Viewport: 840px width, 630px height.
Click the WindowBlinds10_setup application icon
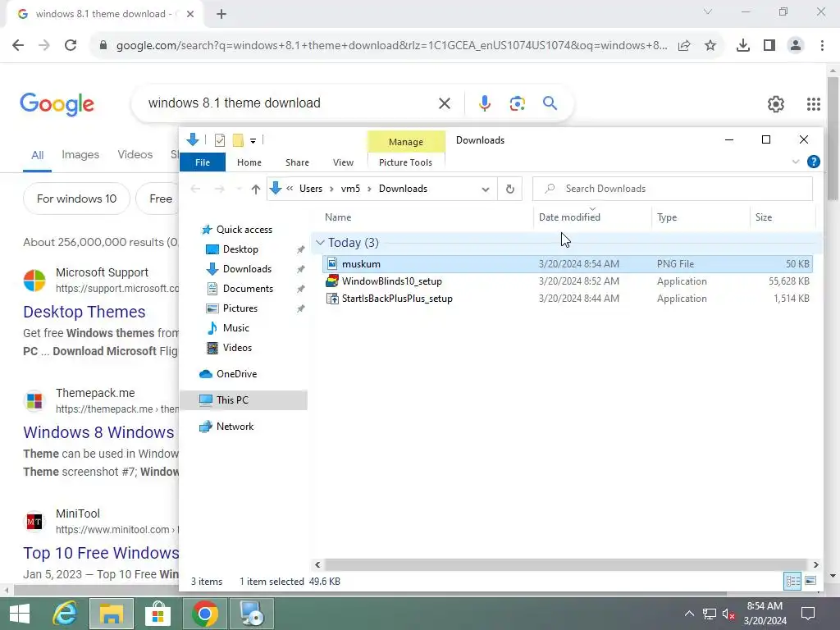pos(332,281)
